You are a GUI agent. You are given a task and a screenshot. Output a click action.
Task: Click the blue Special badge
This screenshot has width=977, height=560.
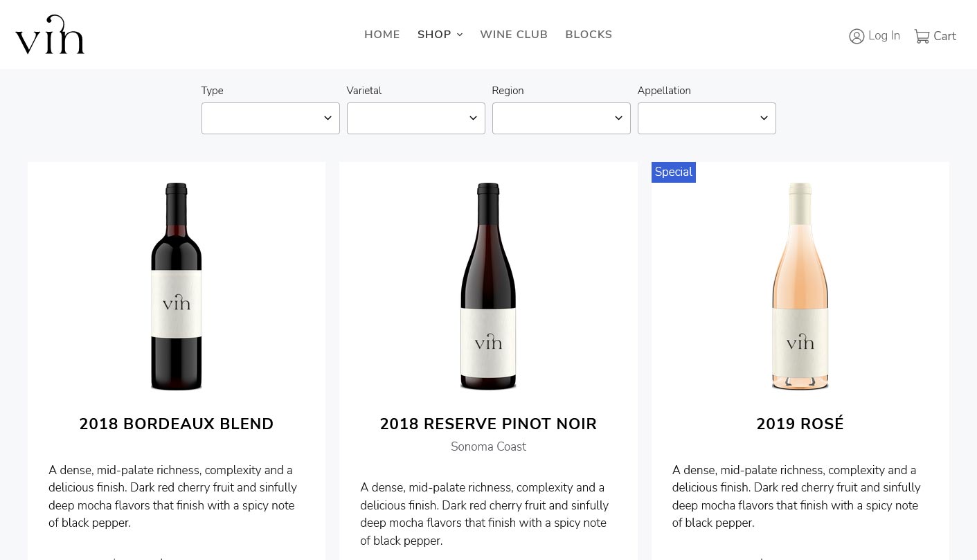click(x=673, y=172)
